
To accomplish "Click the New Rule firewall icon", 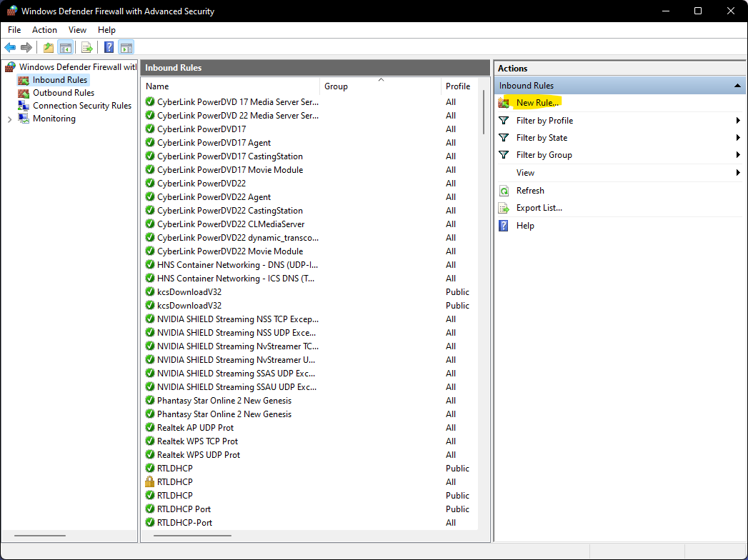I will (x=504, y=103).
